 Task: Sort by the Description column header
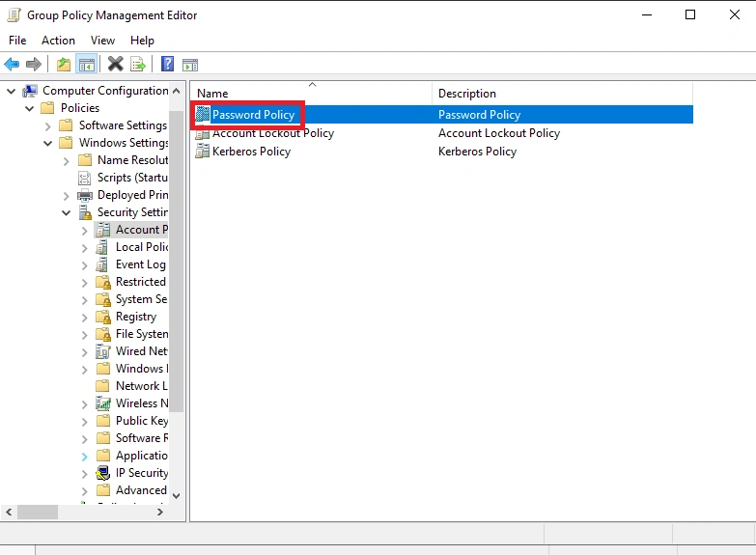[563, 93]
